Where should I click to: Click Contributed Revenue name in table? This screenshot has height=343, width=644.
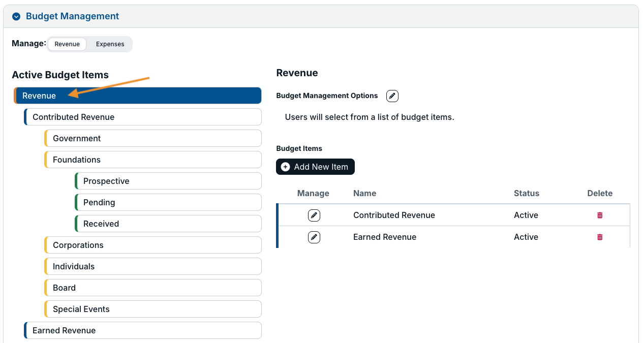coord(394,215)
